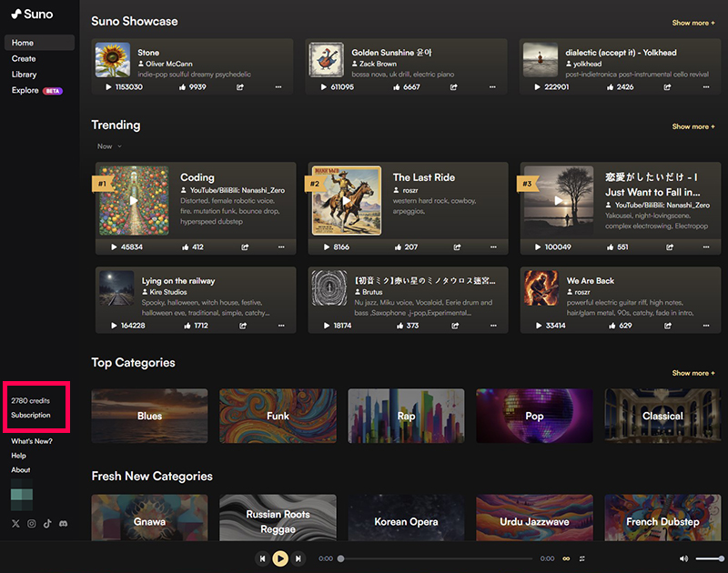Toggle the loop (infinity) playback button
This screenshot has height=573, width=728.
click(x=566, y=558)
